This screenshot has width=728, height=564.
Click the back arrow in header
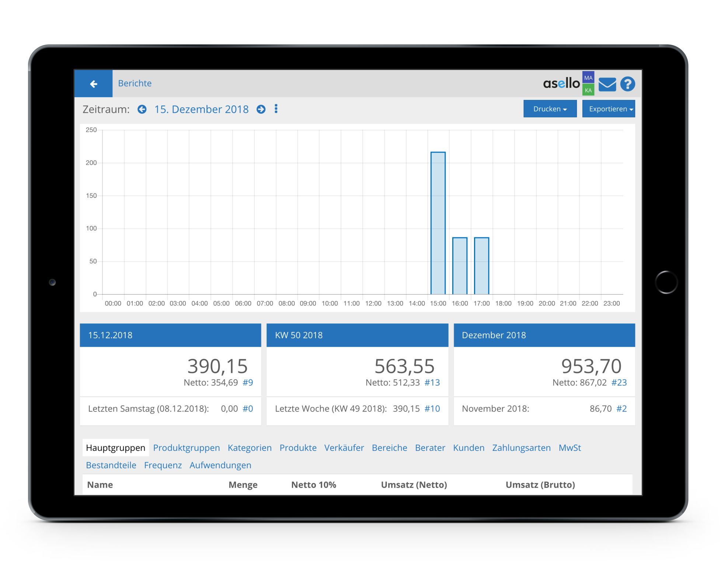pyautogui.click(x=94, y=84)
